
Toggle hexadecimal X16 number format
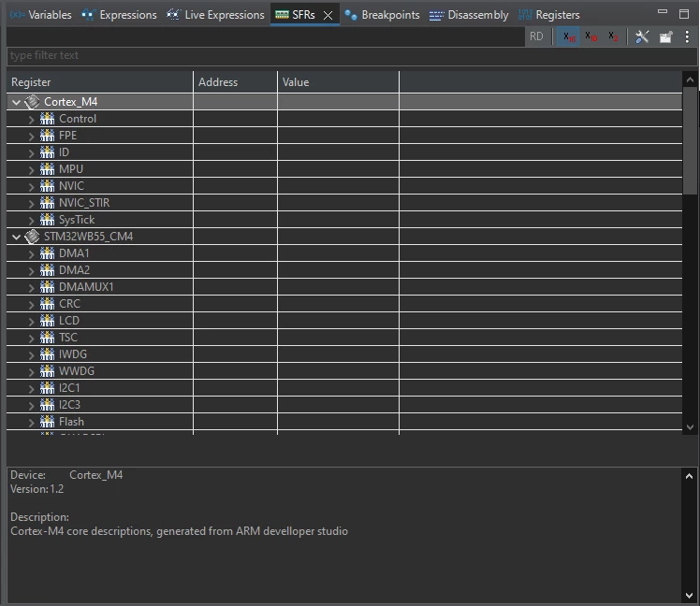tap(569, 36)
